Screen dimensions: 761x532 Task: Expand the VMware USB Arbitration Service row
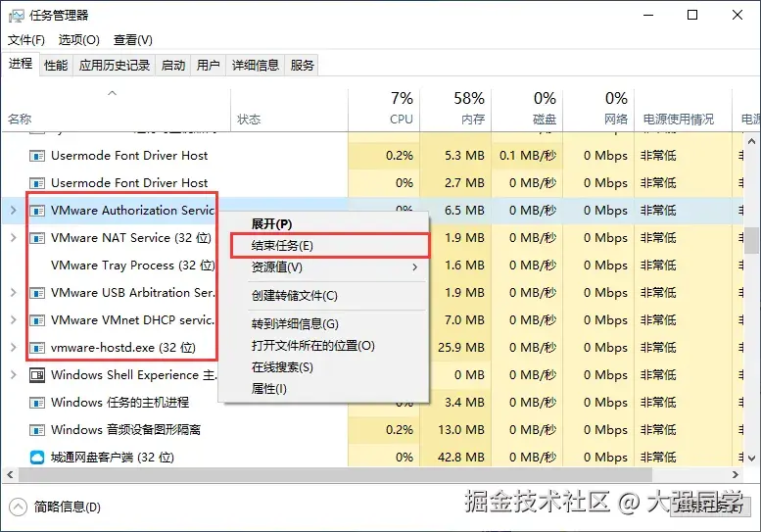click(13, 293)
